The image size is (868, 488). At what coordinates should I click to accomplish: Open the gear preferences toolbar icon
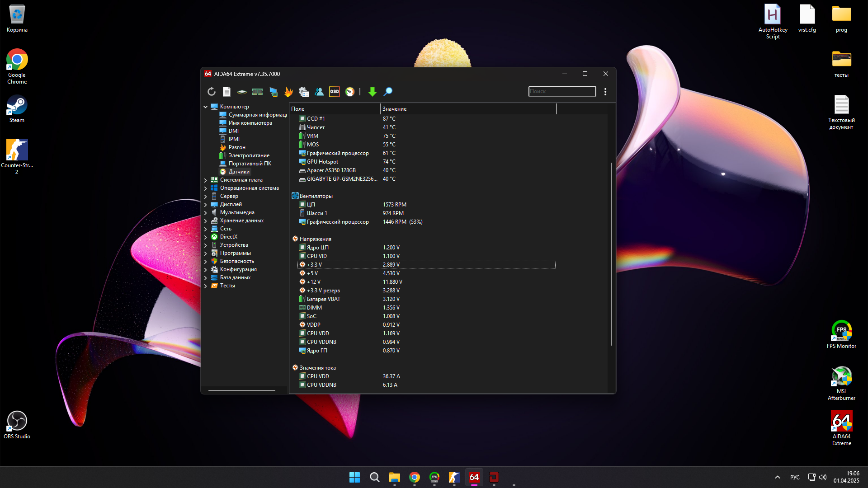(304, 92)
